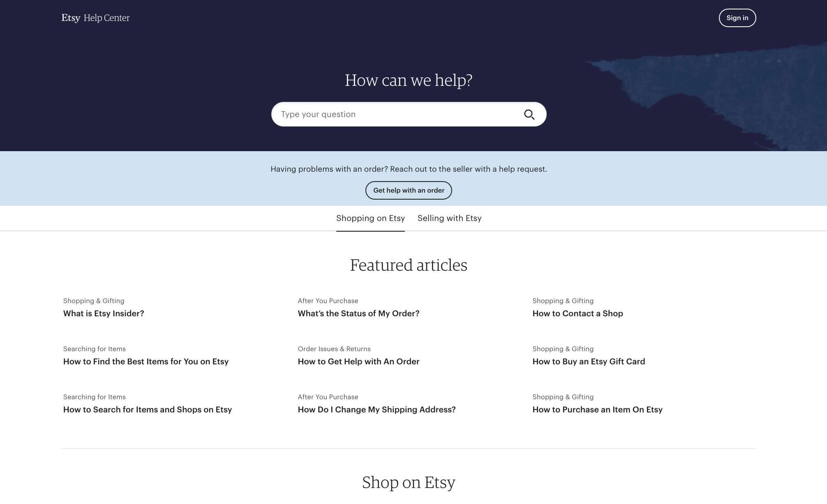Click Shopping & Gifting above Contact a Shop
The height and width of the screenshot is (504, 827).
point(563,301)
